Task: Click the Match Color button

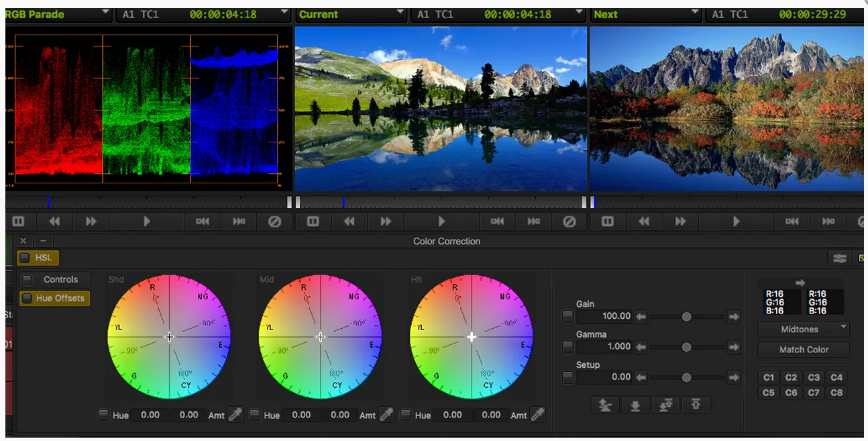Action: point(804,350)
